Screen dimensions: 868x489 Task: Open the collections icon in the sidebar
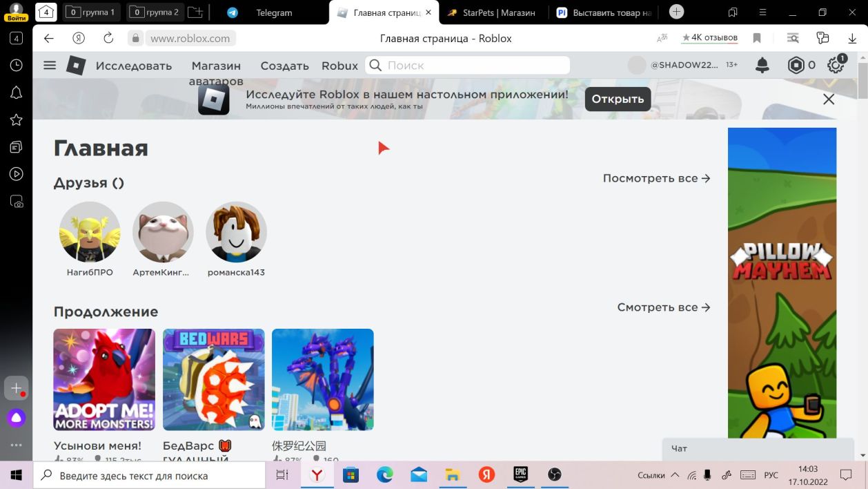[x=17, y=147]
